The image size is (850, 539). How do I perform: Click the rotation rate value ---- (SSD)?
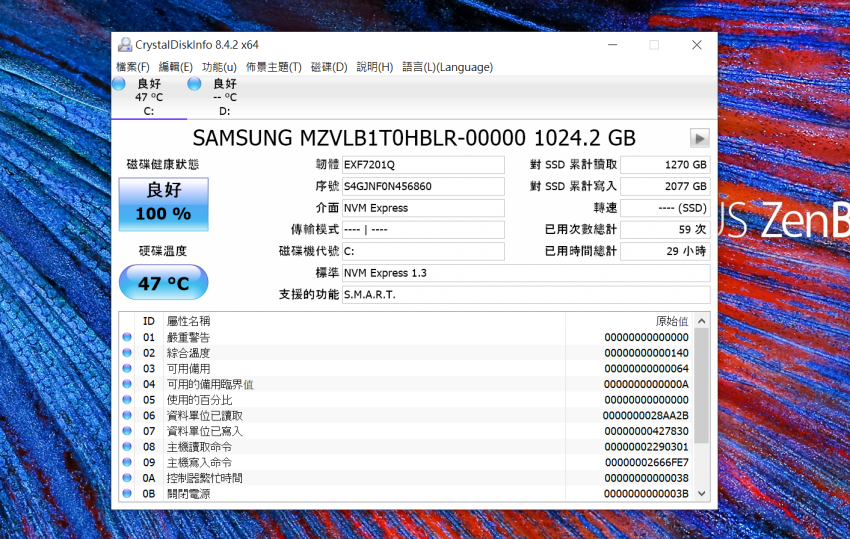click(x=665, y=208)
